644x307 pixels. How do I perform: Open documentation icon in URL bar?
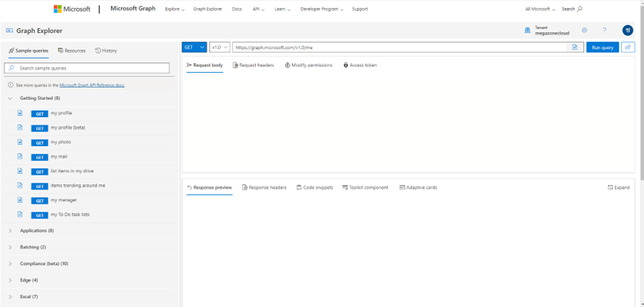(575, 47)
